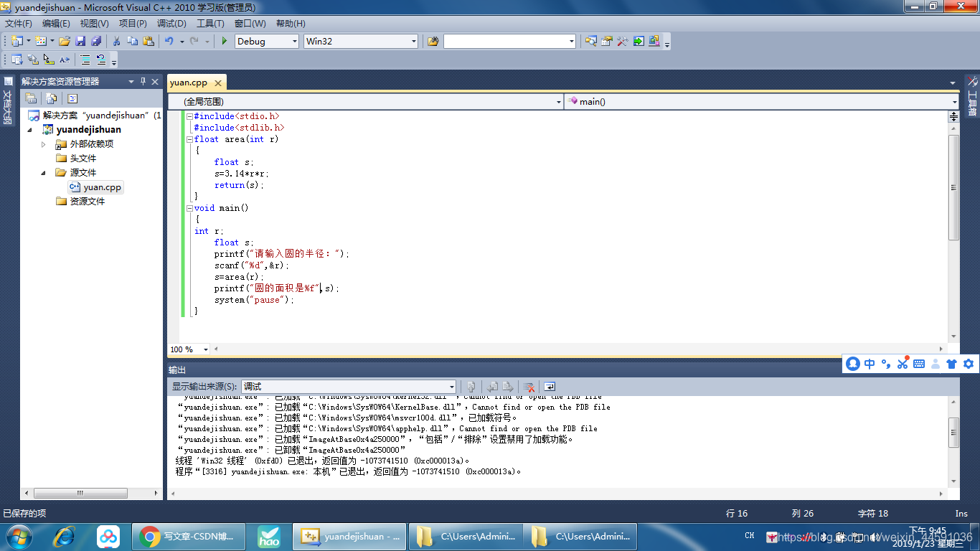Click the Copy toolbar icon

pyautogui.click(x=132, y=42)
